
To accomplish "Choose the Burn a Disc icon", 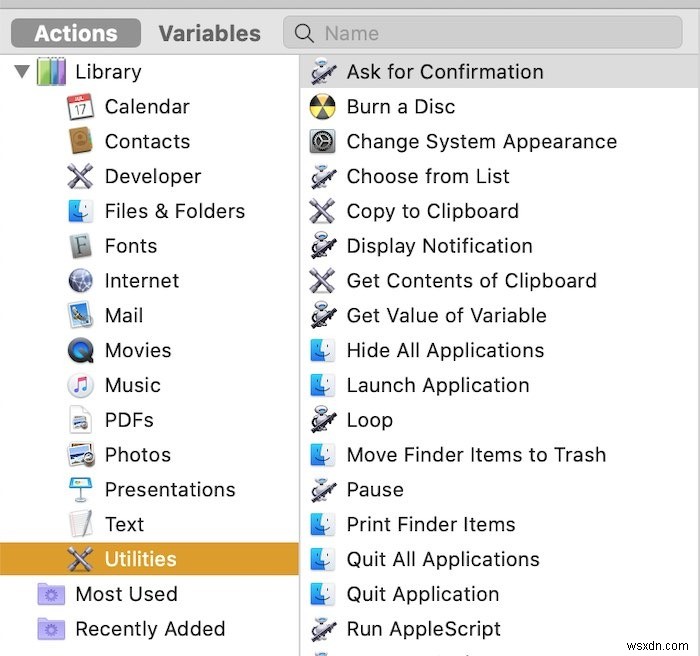I will pos(322,107).
